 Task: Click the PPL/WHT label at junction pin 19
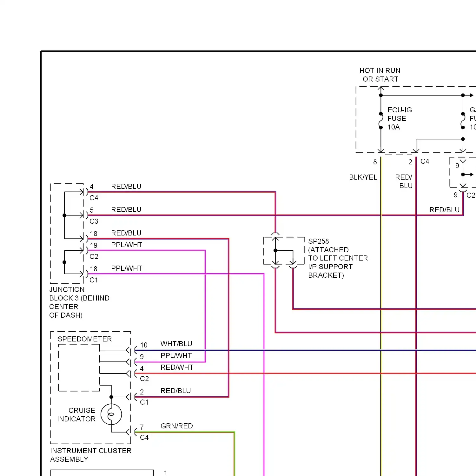point(127,245)
